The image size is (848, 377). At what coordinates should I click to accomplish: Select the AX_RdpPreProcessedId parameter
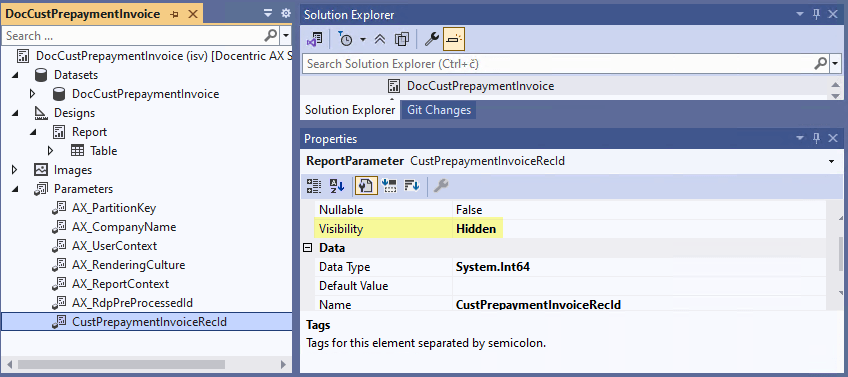click(x=132, y=303)
